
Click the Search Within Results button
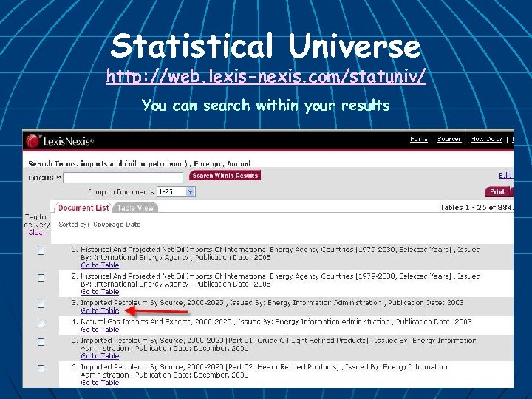click(x=225, y=175)
